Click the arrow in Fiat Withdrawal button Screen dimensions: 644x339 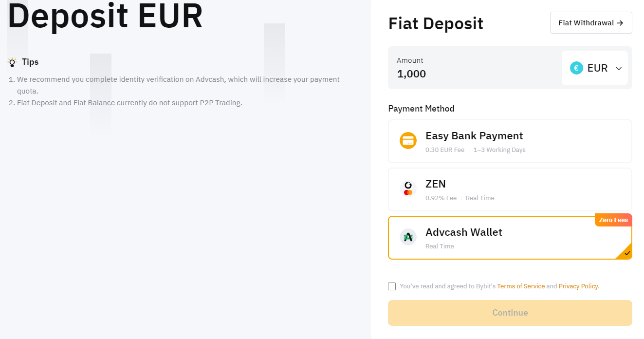click(620, 23)
